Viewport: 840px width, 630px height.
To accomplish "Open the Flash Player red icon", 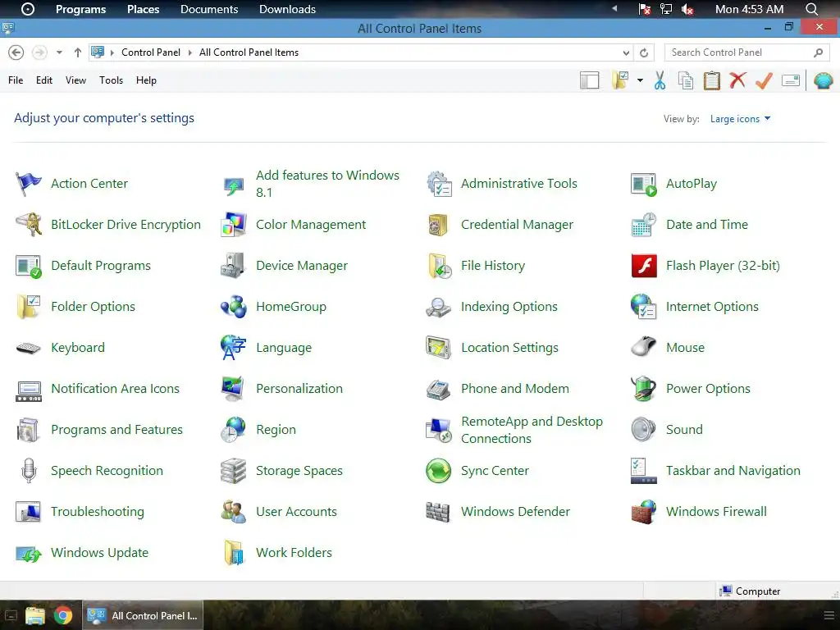I will [644, 266].
